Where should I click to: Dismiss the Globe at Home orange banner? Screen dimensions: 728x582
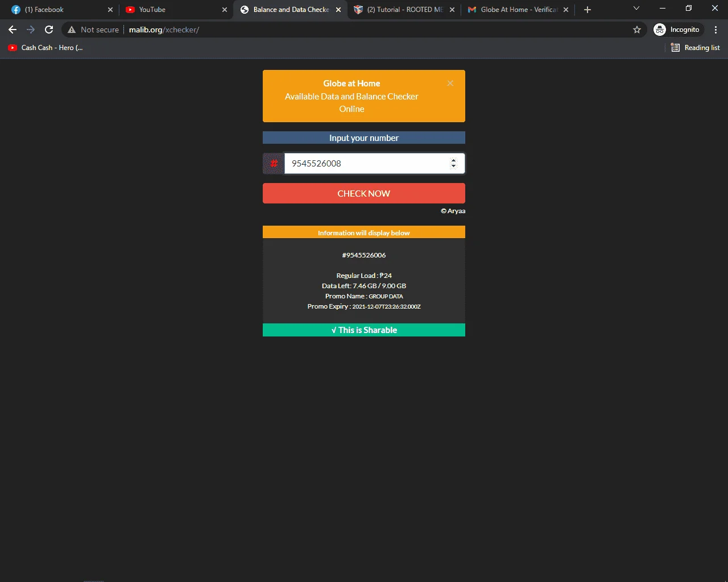pos(450,83)
